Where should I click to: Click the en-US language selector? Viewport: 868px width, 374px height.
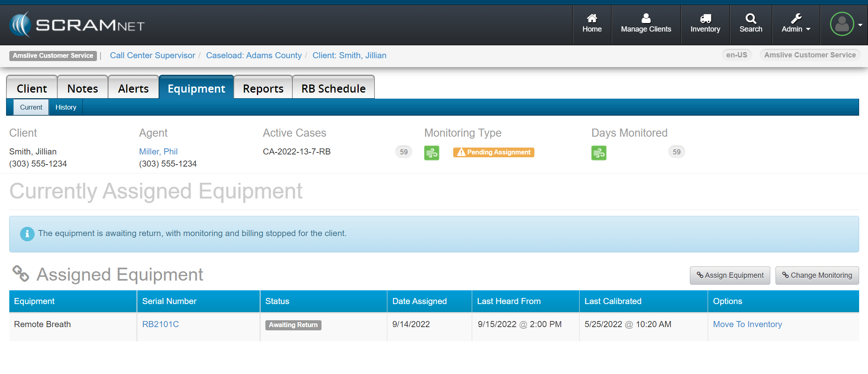coord(736,55)
